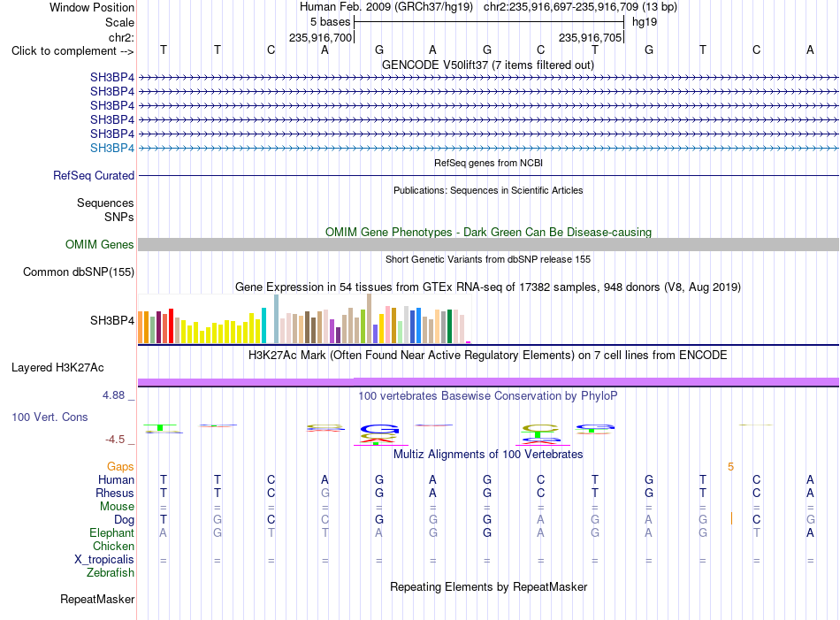Click the Elephant species label
This screenshot has width=840, height=620.
click(111, 532)
